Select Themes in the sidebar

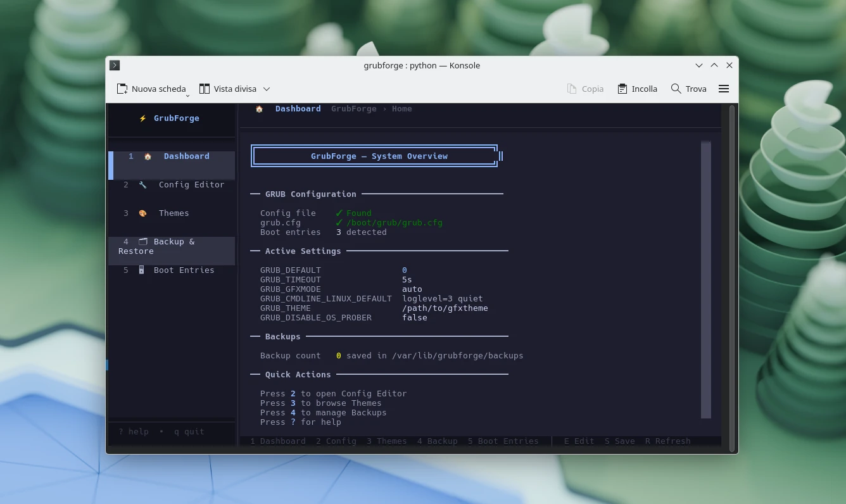click(174, 213)
